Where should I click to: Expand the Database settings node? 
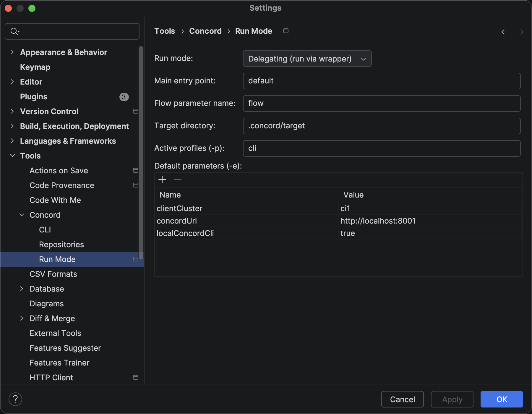point(22,289)
